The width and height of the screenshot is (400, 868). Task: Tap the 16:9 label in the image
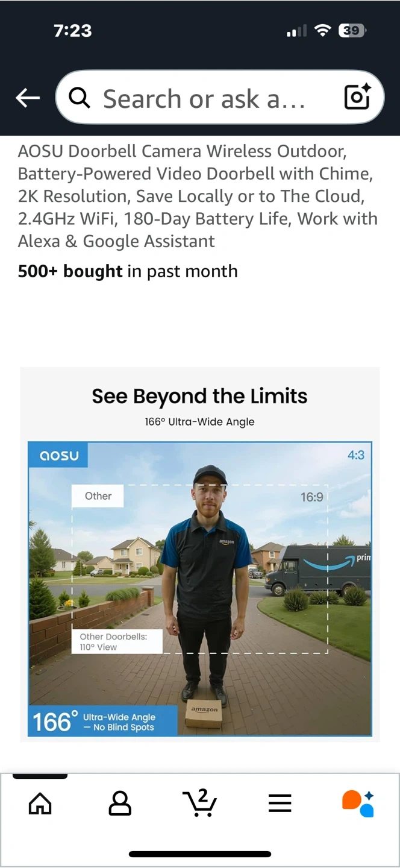point(311,497)
